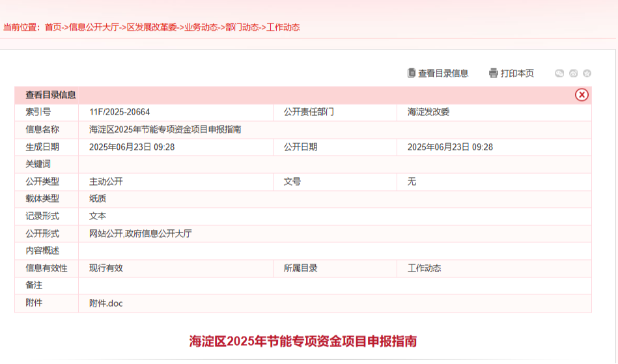This screenshot has height=364, width=618.
Task: Share via the star-shaped Qzone icon
Action: click(x=587, y=74)
